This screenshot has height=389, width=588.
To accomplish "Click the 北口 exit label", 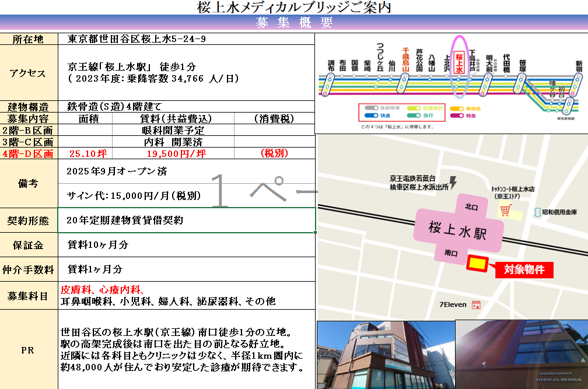I will [471, 206].
